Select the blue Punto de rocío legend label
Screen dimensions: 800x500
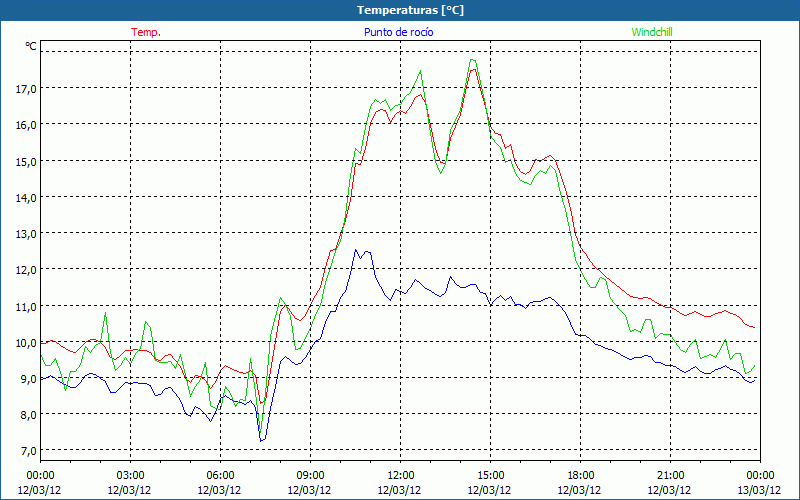click(398, 32)
